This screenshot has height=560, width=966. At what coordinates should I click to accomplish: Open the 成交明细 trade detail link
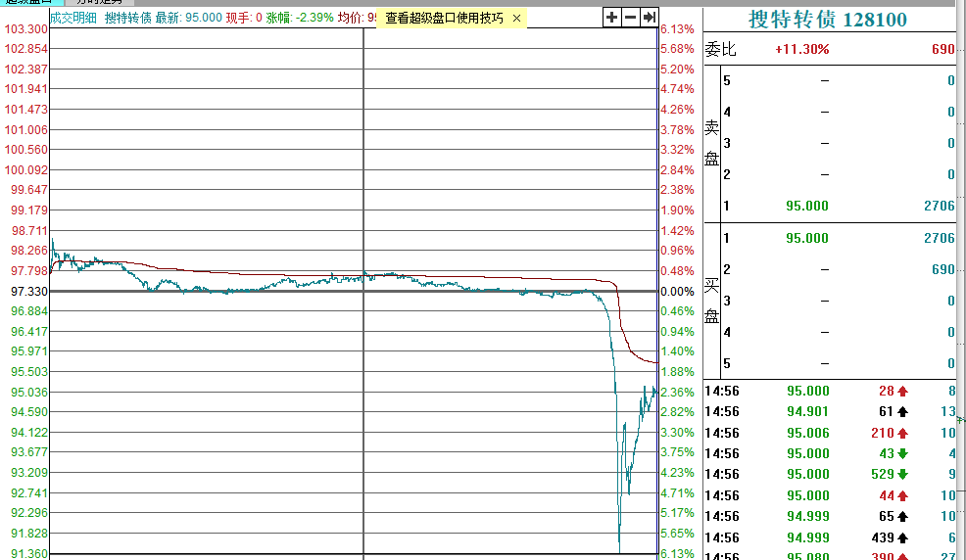73,18
